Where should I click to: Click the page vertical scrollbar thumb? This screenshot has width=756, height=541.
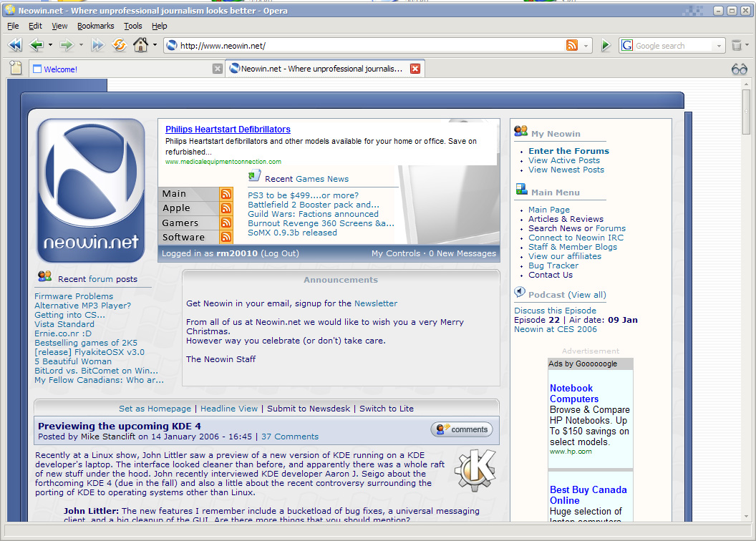(746, 112)
